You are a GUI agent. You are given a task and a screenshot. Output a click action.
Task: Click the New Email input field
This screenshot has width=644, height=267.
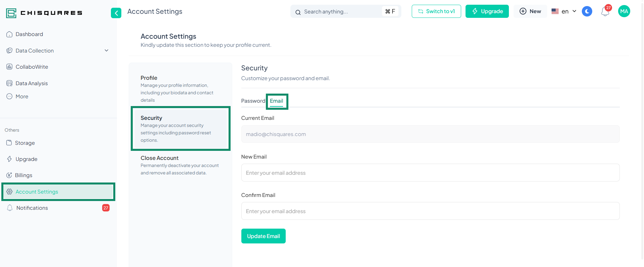(430, 173)
